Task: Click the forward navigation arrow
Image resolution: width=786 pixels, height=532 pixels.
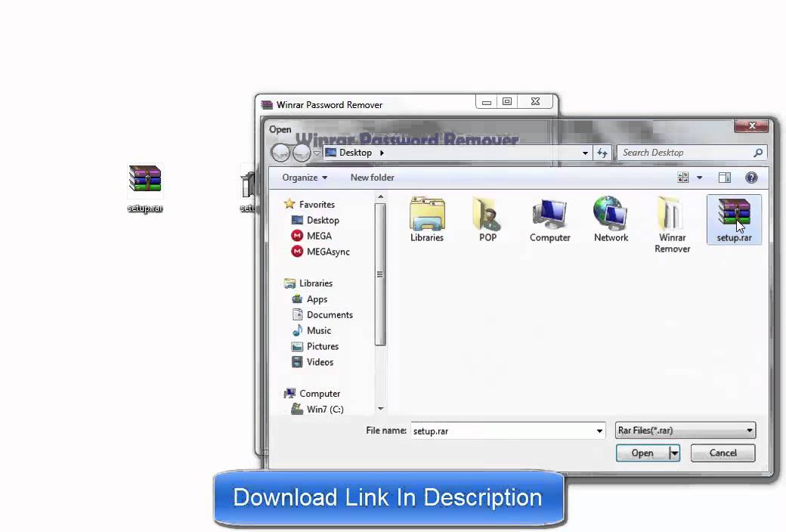Action: [x=302, y=153]
